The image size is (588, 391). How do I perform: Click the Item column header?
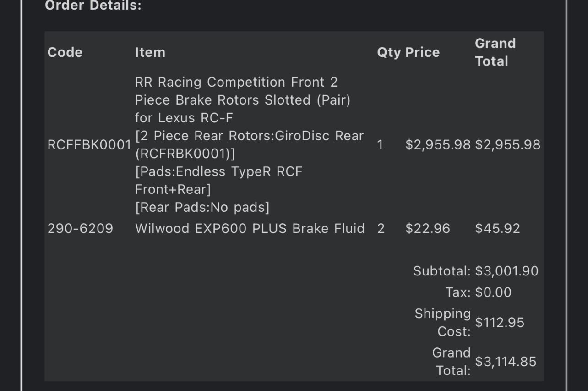[x=150, y=52]
